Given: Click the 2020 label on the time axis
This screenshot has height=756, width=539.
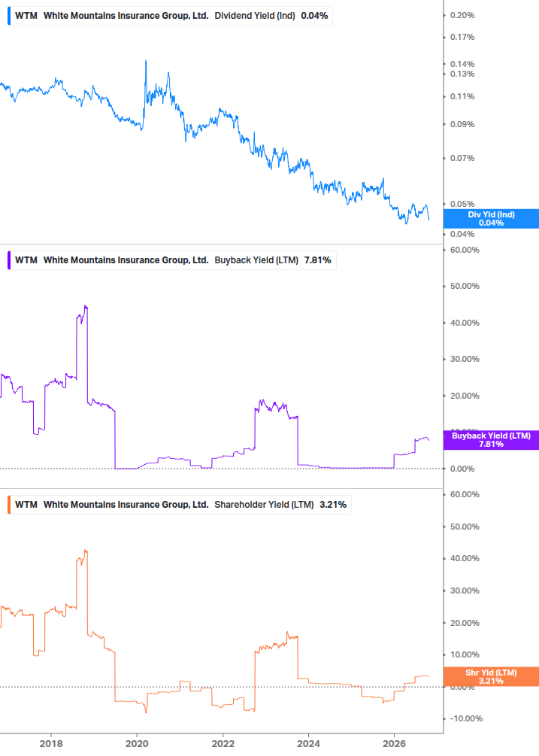Looking at the screenshot, I should (x=137, y=744).
